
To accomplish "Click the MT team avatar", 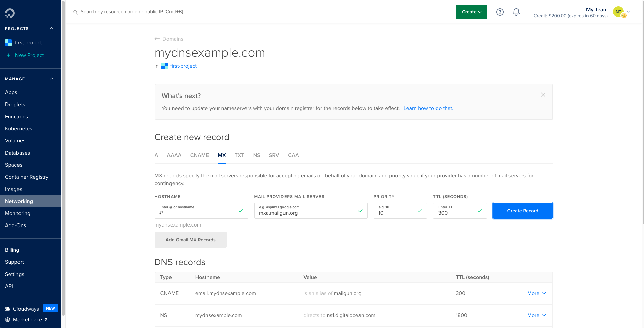I will [619, 12].
